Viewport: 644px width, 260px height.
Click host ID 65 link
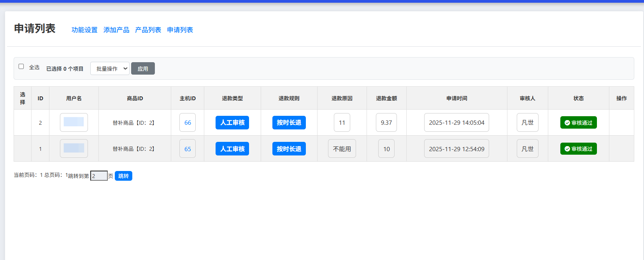pyautogui.click(x=188, y=149)
